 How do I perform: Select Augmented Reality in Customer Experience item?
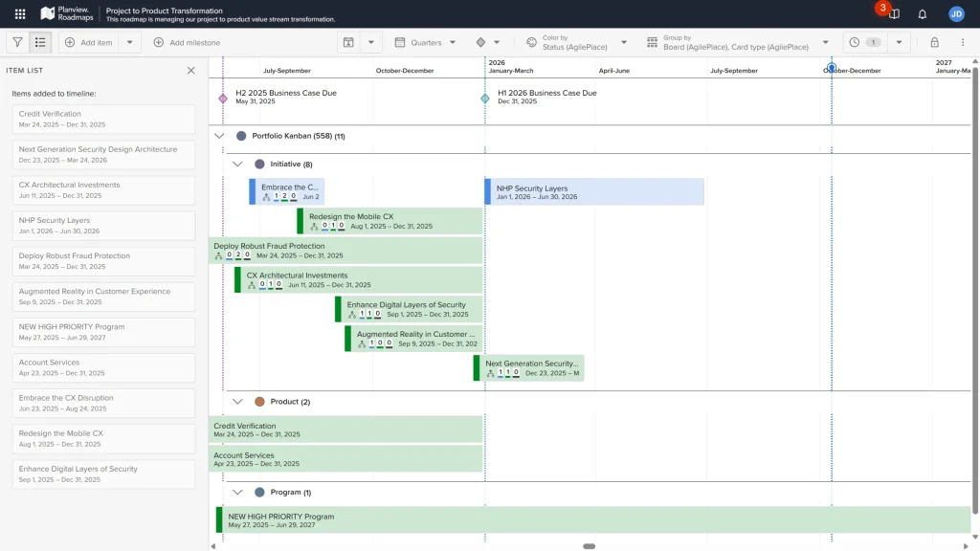pos(103,297)
